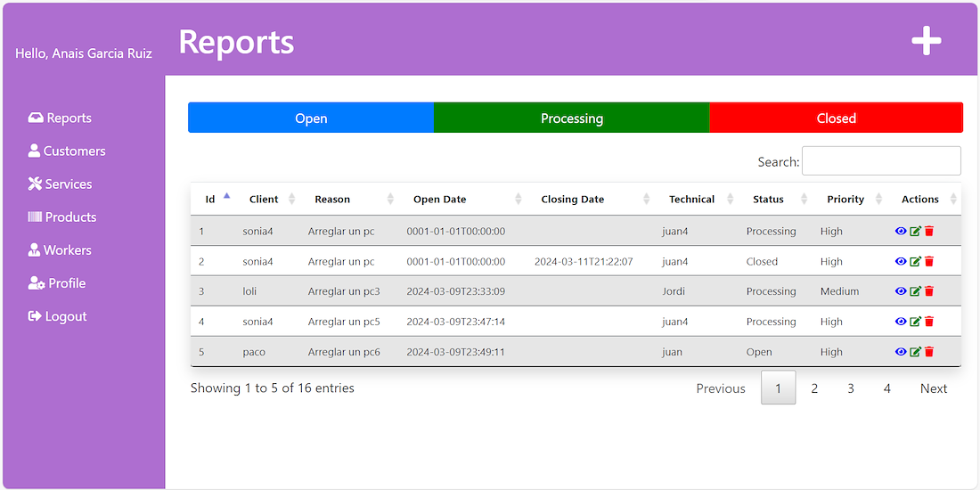Screen dimensions: 980x490
Task: Filter reports by Closed status
Action: click(836, 118)
